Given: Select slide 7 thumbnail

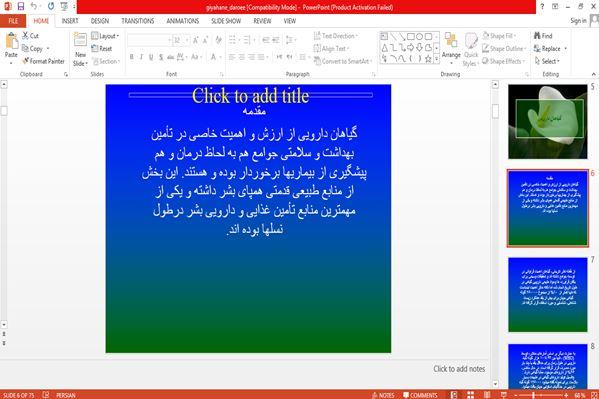Looking at the screenshot, I should pos(547,295).
